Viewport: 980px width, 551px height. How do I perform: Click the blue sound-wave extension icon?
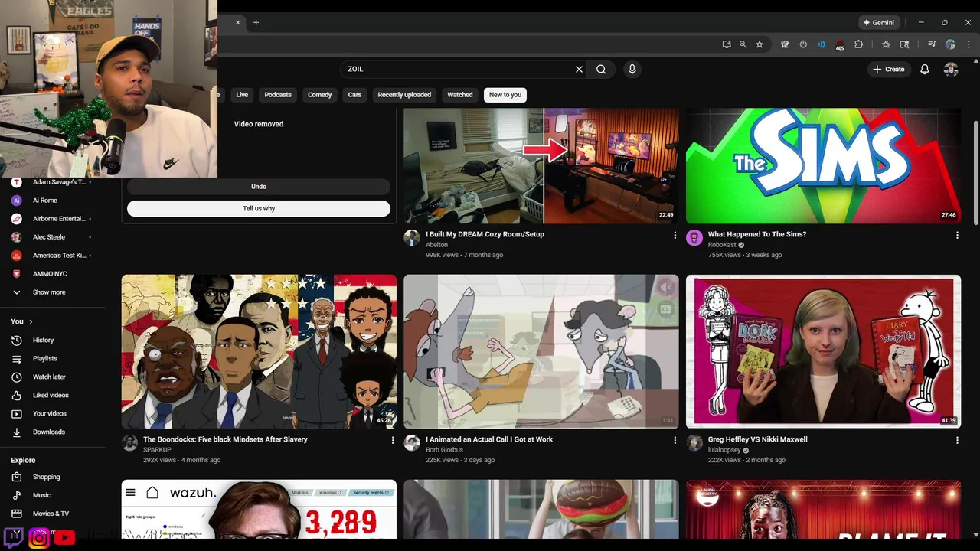(822, 44)
